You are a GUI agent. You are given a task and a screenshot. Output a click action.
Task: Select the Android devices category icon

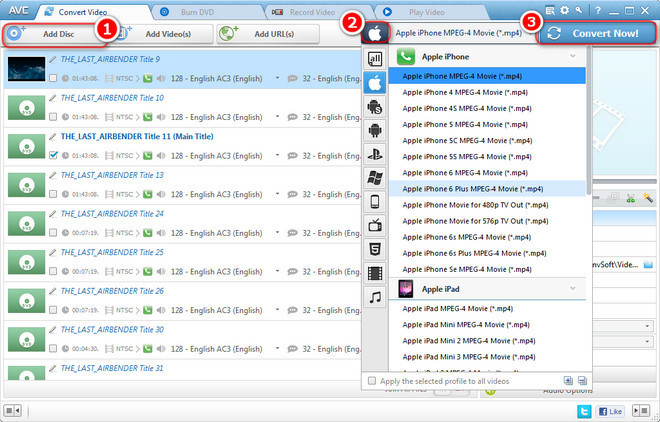click(375, 131)
